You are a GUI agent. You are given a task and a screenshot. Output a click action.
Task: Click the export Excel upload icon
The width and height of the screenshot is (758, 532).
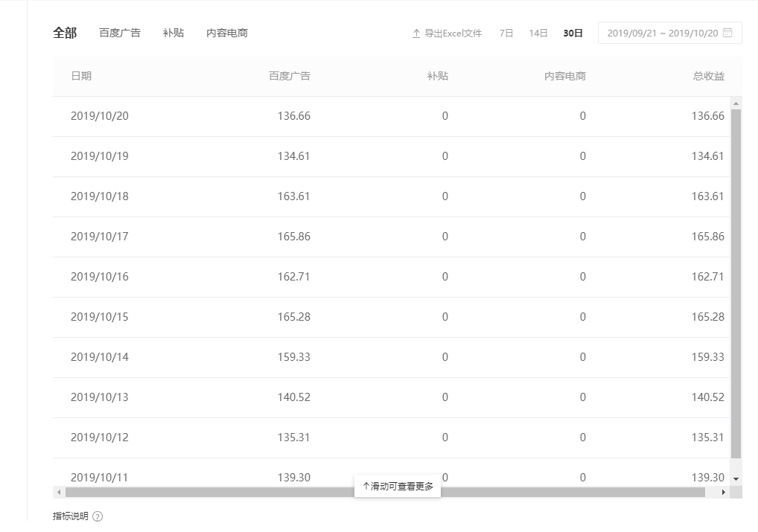click(x=416, y=33)
